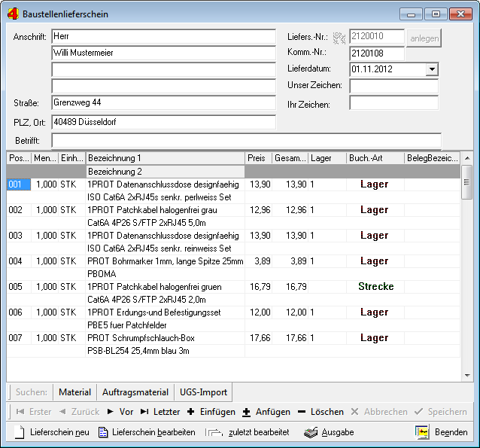480x448 pixels.
Task: Click the Ausgabe printer icon
Action: (311, 432)
